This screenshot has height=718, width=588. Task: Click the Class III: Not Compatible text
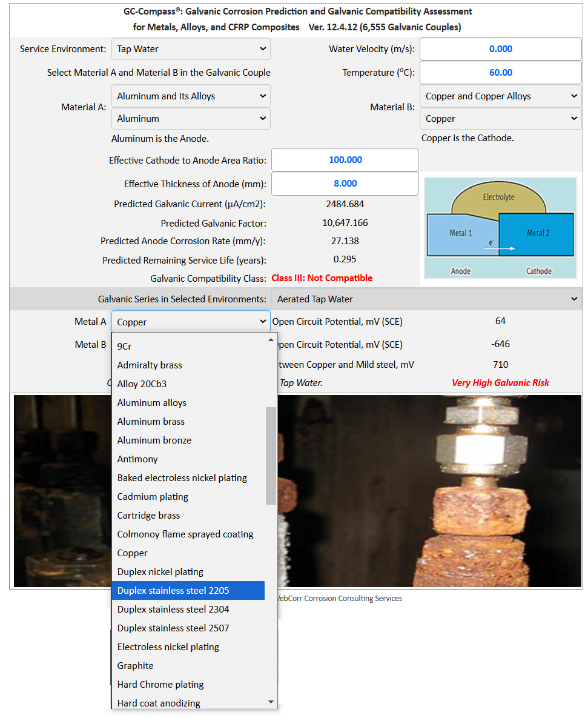point(322,278)
